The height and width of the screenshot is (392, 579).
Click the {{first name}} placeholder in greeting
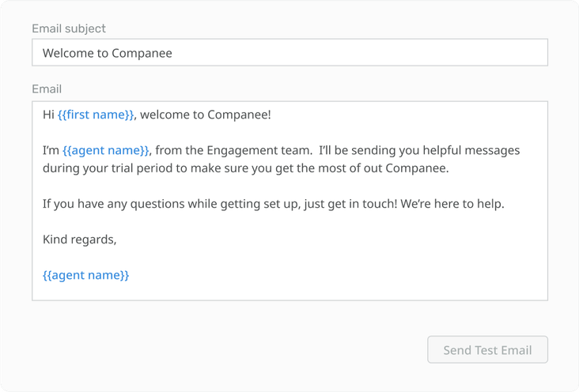[x=96, y=115]
